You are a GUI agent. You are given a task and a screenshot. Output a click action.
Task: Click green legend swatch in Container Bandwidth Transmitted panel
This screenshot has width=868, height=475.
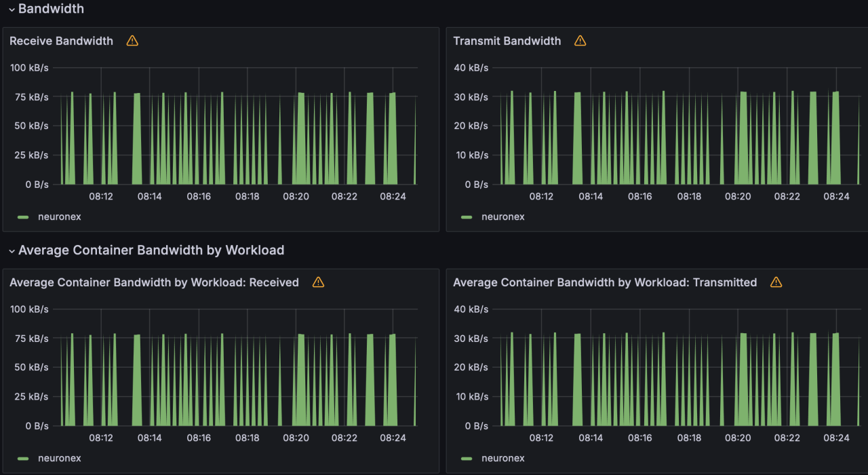coord(467,459)
